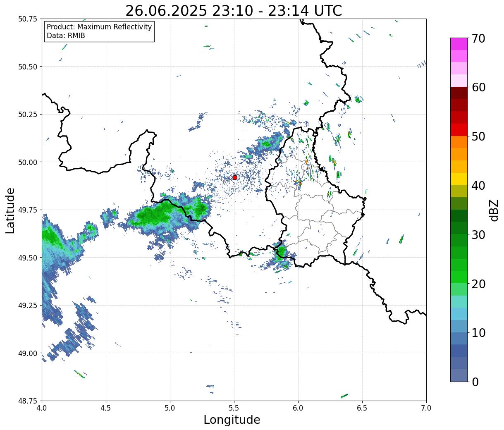Viewport: 504px width, 430px height.
Task: Click the latitude tick label 49.00
Action: click(28, 353)
